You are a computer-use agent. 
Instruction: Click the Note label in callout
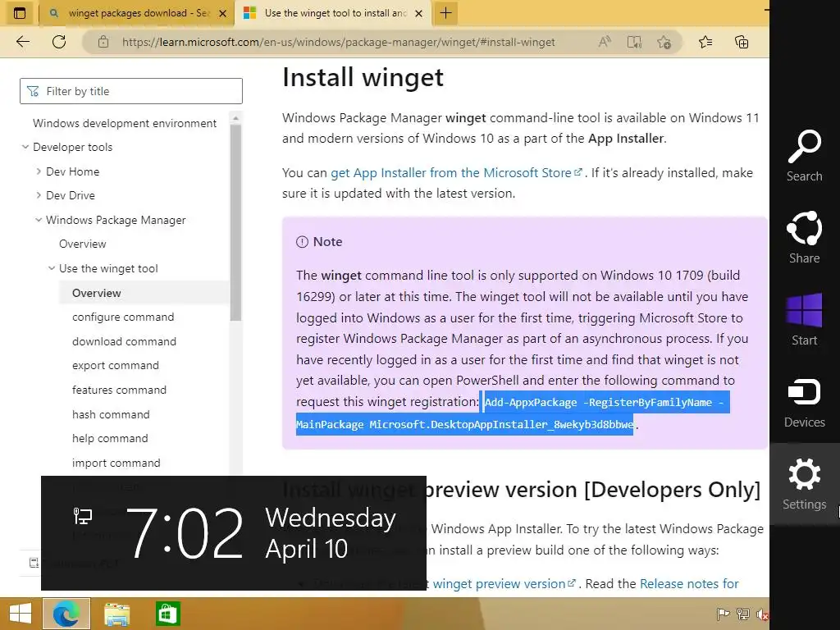(x=327, y=242)
